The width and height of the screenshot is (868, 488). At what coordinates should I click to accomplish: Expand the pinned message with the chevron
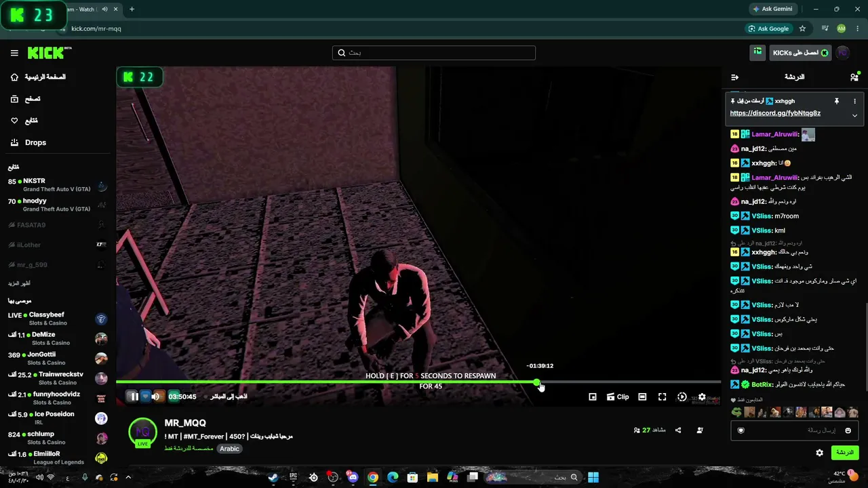pos(854,116)
